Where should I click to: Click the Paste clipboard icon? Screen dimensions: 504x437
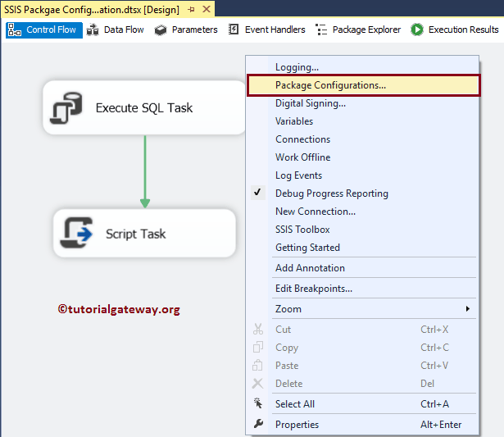click(x=258, y=366)
